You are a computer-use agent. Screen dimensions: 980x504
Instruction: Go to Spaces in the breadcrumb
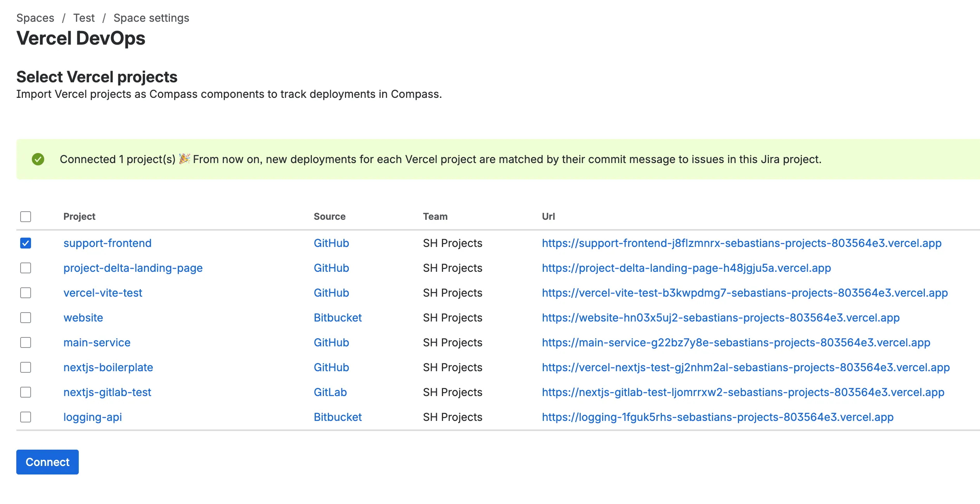coord(35,18)
